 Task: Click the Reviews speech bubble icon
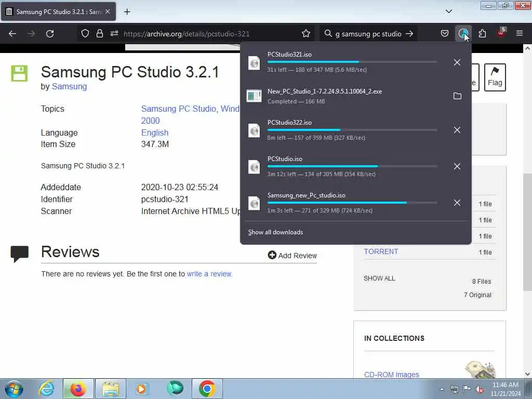pyautogui.click(x=19, y=254)
